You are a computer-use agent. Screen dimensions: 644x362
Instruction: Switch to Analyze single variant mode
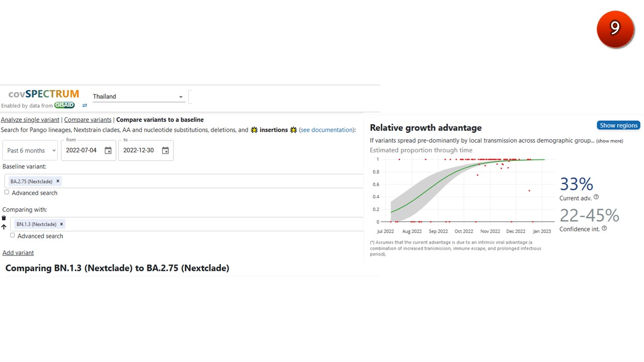[x=30, y=120]
